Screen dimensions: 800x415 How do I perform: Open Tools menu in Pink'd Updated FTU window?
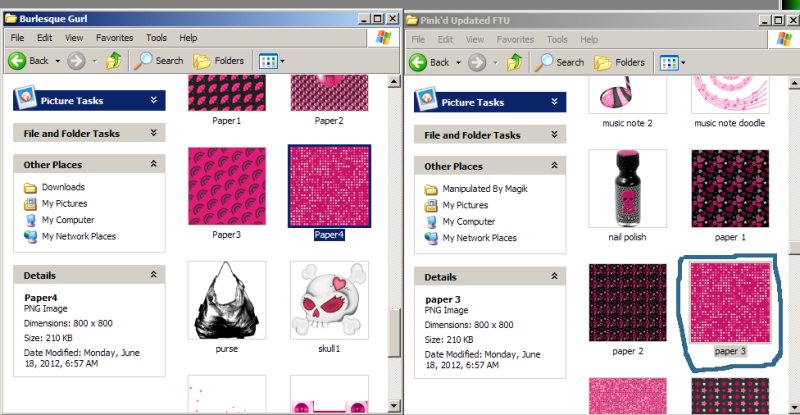(x=557, y=39)
